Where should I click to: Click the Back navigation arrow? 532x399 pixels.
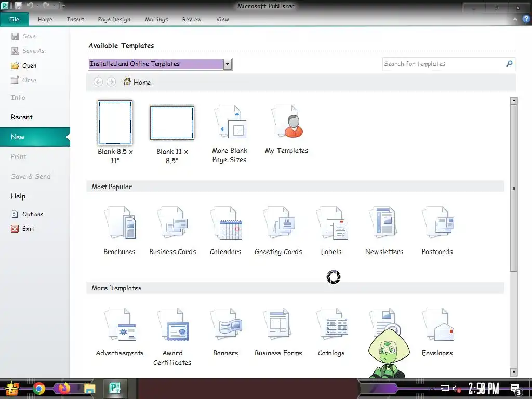pyautogui.click(x=98, y=82)
